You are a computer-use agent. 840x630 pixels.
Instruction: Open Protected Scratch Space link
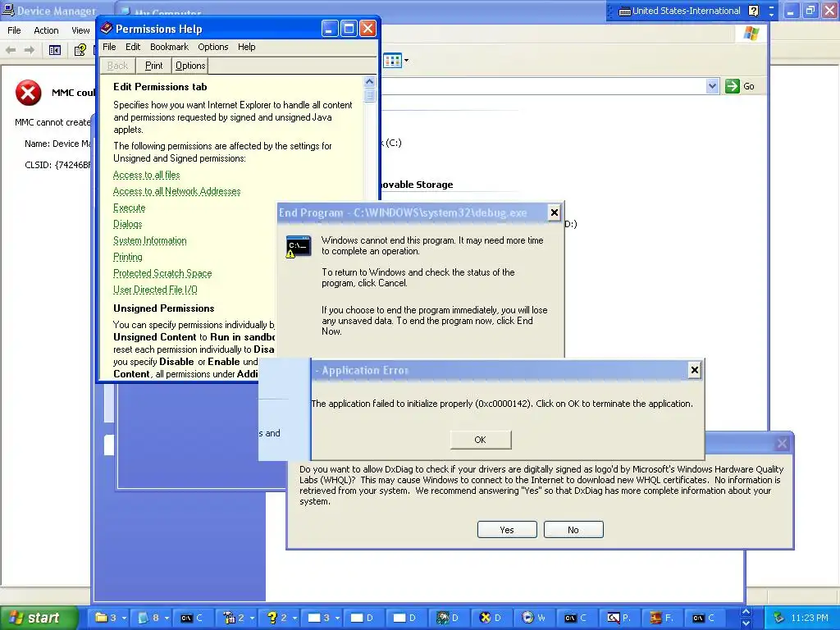162,273
